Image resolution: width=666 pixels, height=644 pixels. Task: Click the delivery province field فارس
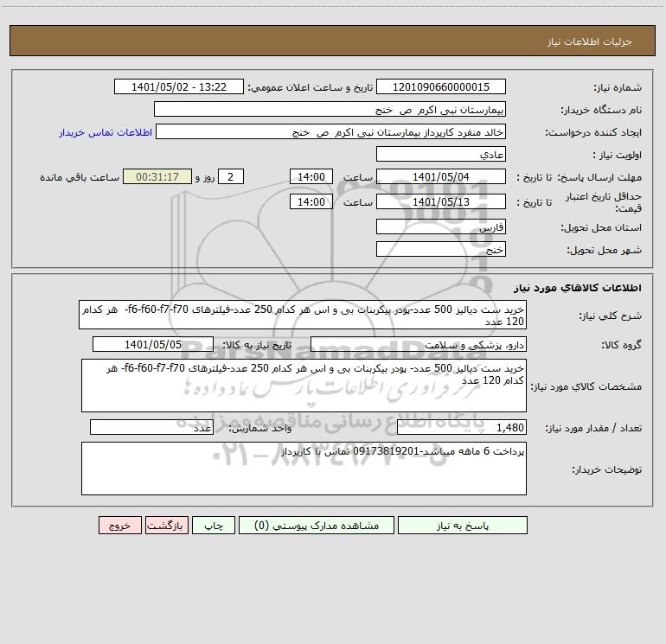point(441,226)
